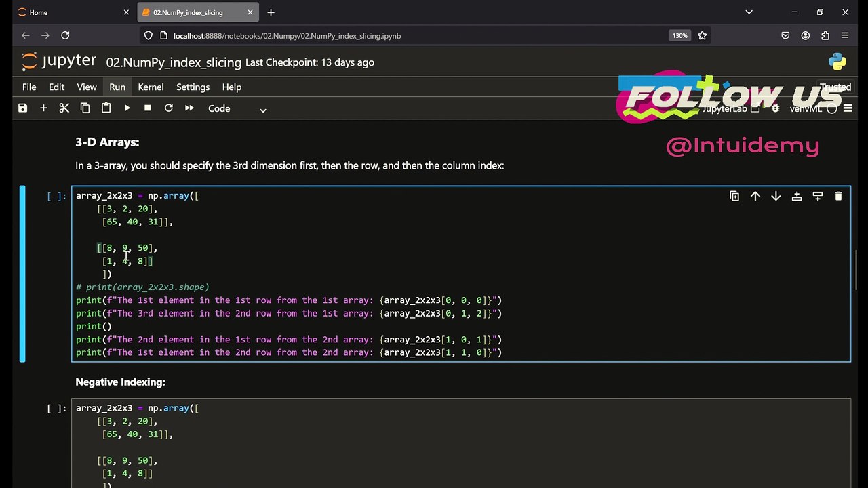Image resolution: width=868 pixels, height=488 pixels.
Task: Open the Settings menu
Action: point(193,87)
